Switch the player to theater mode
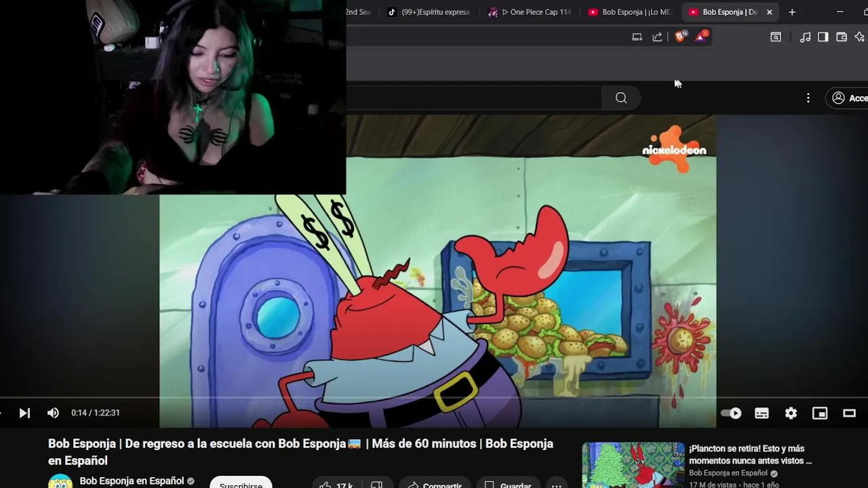868x488 pixels. pyautogui.click(x=849, y=413)
